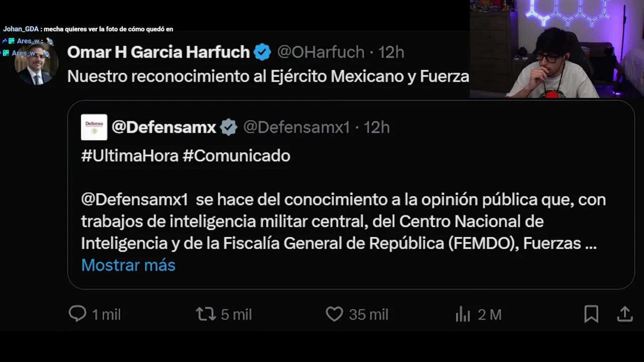Open the Defensa account logo avatar

pos(94,127)
